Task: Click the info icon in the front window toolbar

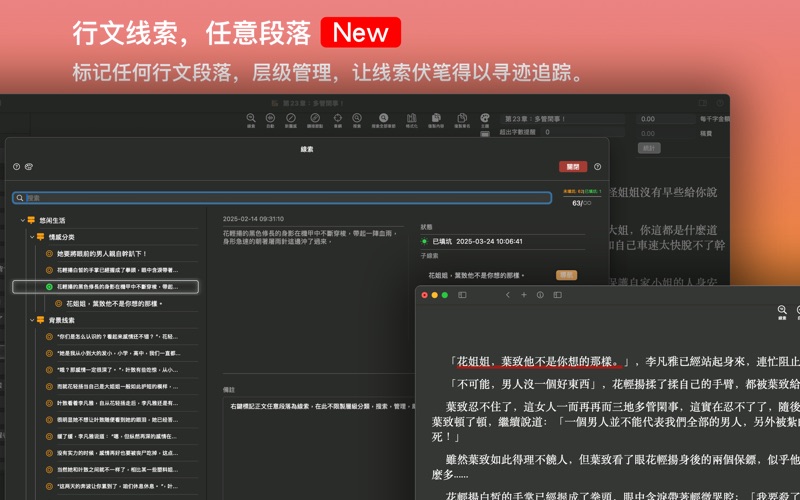Action: (x=540, y=295)
